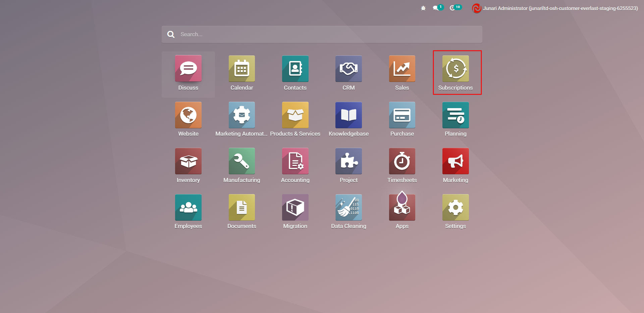Open the CRM handshake icon
The height and width of the screenshot is (313, 644).
(x=348, y=69)
